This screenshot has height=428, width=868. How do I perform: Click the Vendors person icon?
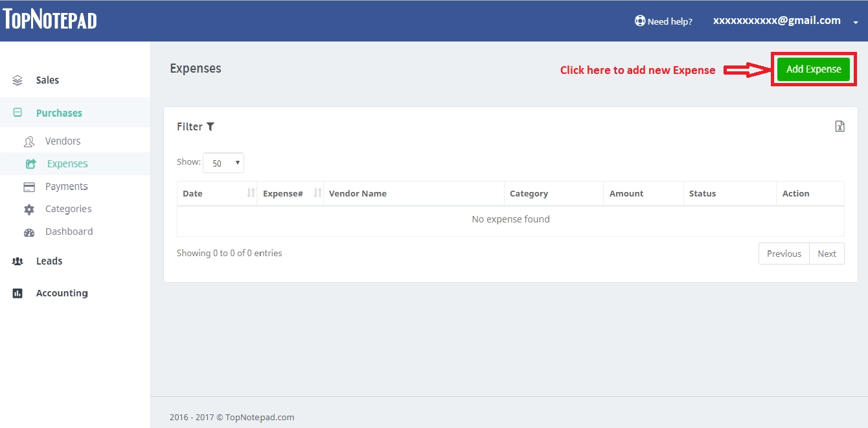(29, 141)
